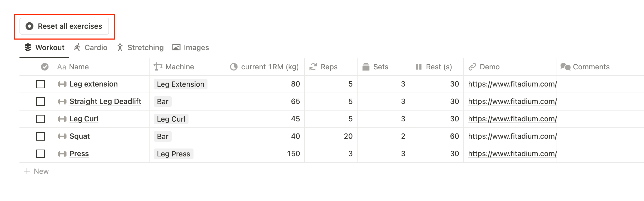The image size is (644, 201).
Task: Check the Leg extension checkbox
Action: (41, 84)
